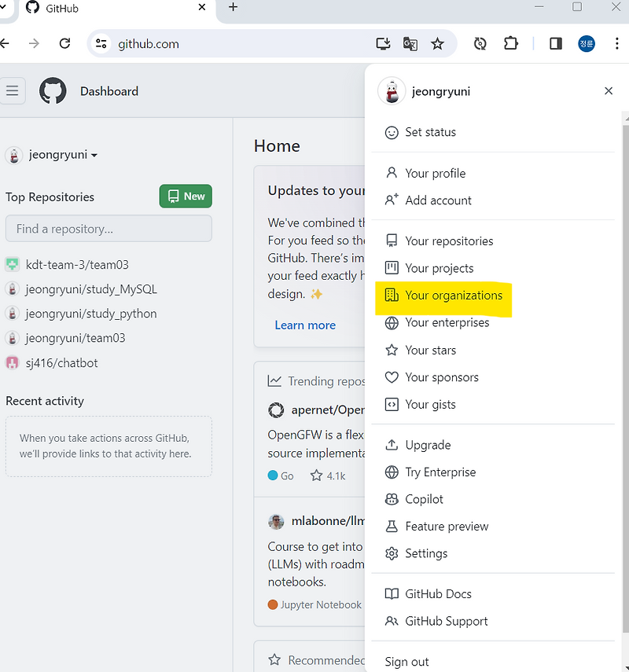This screenshot has height=672, width=629.
Task: Click jeongryuni's avatar in the account menu
Action: point(392,90)
